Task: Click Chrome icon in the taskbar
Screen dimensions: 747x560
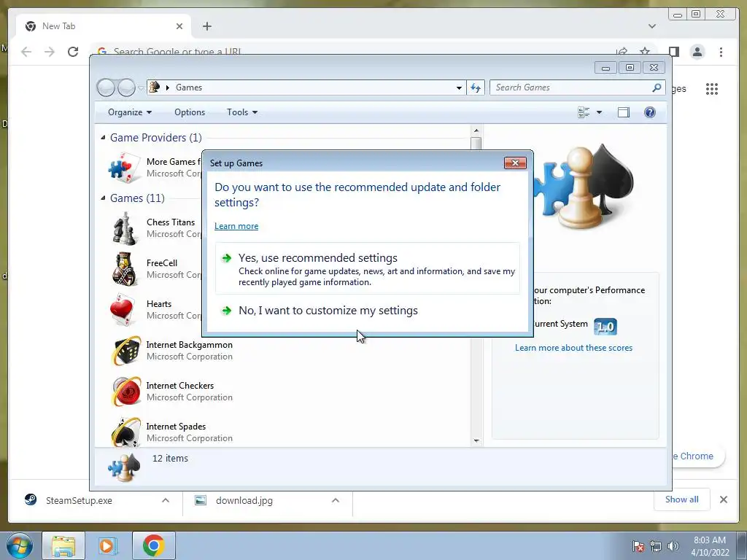Action: pyautogui.click(x=153, y=545)
